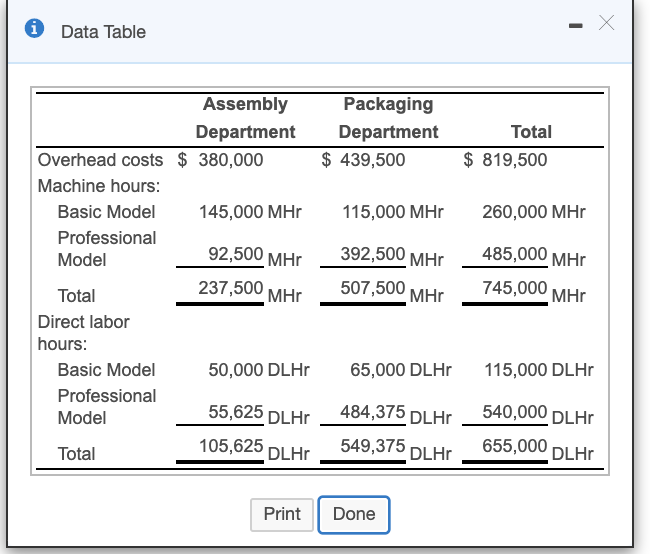Select the 50,000 DLHr Basic Model cell
Viewport: 650px width, 554px height.
[258, 370]
